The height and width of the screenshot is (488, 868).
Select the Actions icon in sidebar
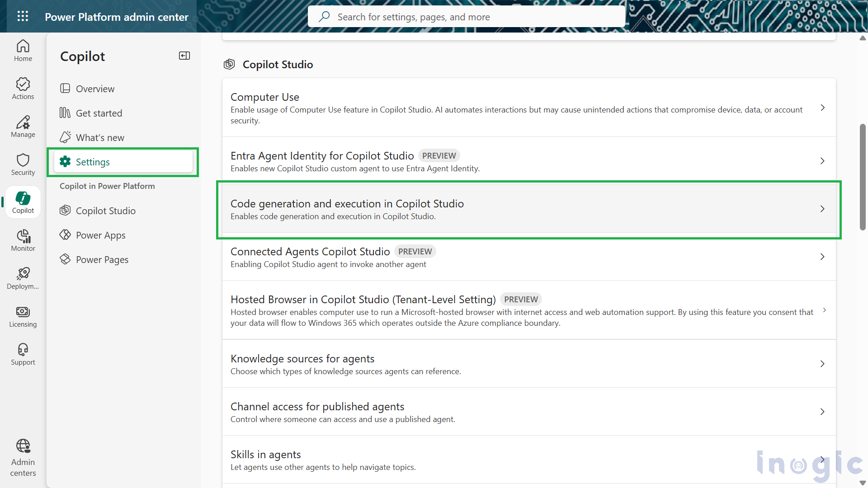click(x=23, y=88)
